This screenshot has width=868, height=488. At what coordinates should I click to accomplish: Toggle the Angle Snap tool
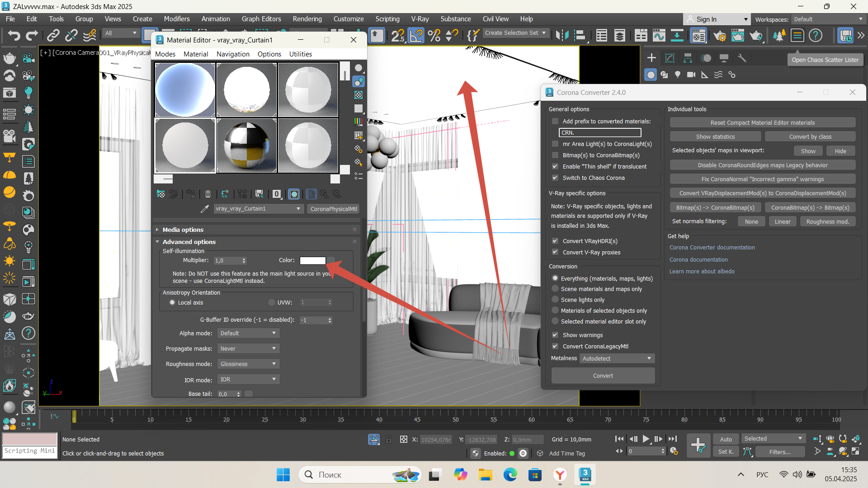416,35
